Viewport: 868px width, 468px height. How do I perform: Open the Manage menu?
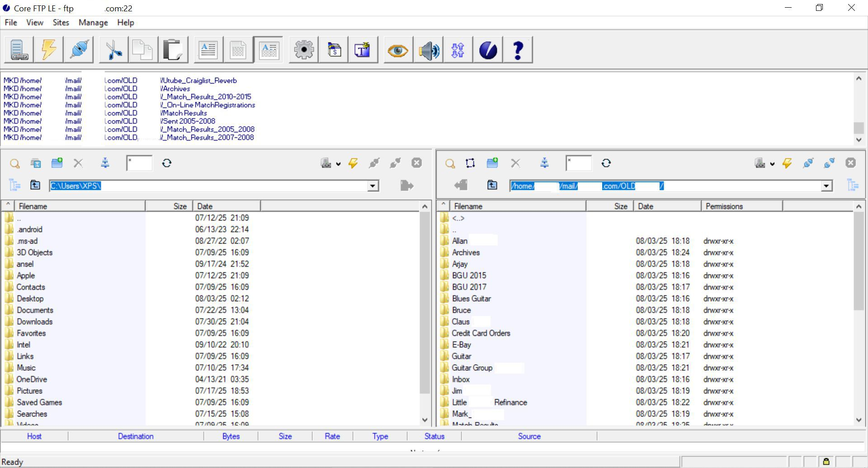point(93,23)
